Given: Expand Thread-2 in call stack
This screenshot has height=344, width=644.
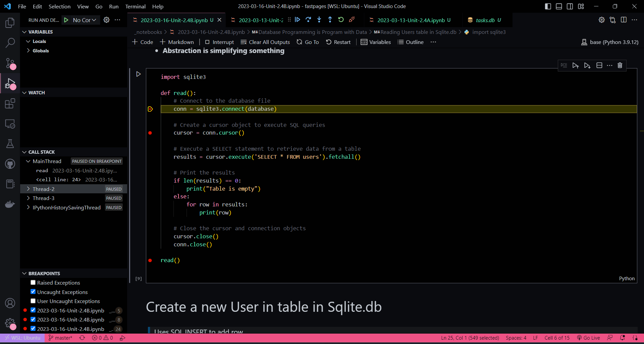Looking at the screenshot, I should (28, 189).
